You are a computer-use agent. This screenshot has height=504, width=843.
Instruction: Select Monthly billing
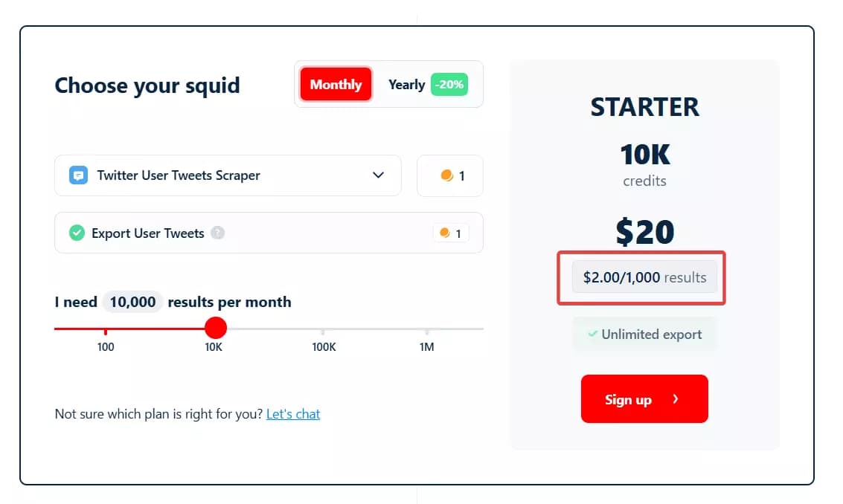[336, 84]
